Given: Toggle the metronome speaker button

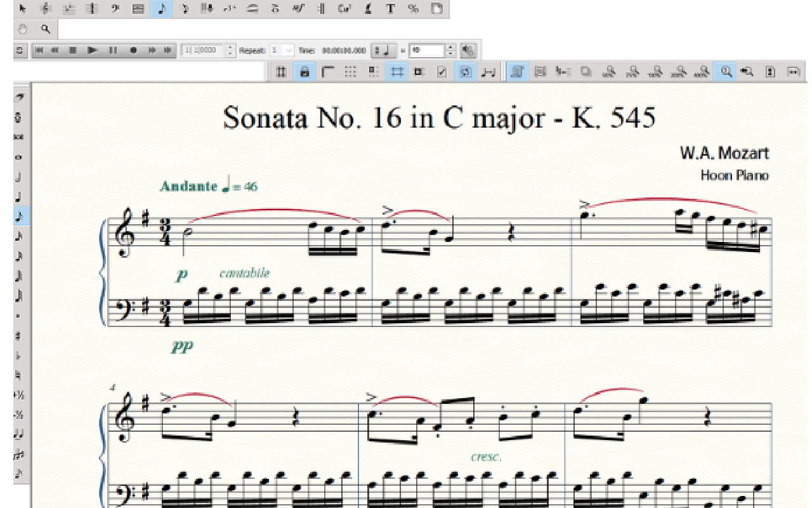Looking at the screenshot, I should point(468,50).
